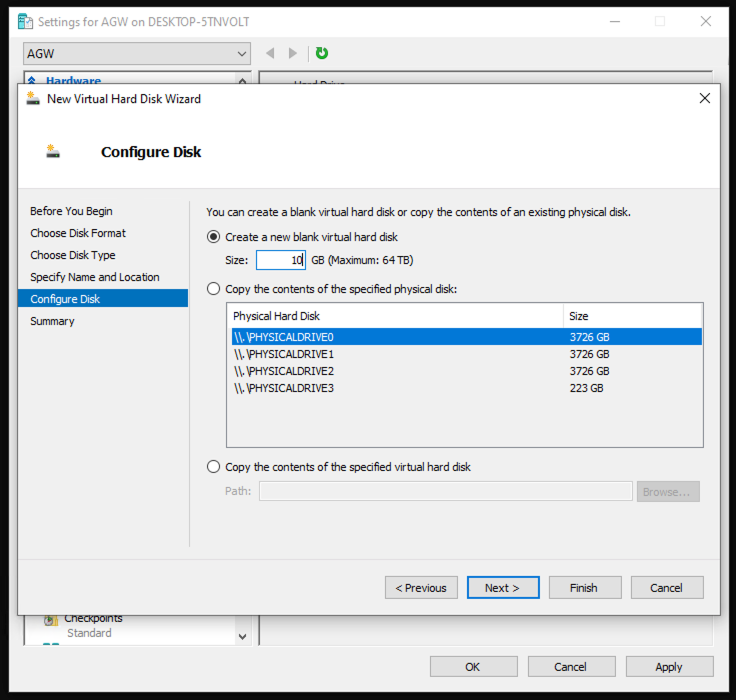Image resolution: width=736 pixels, height=700 pixels.
Task: Open the AGW virtual machine dropdown
Action: click(242, 53)
